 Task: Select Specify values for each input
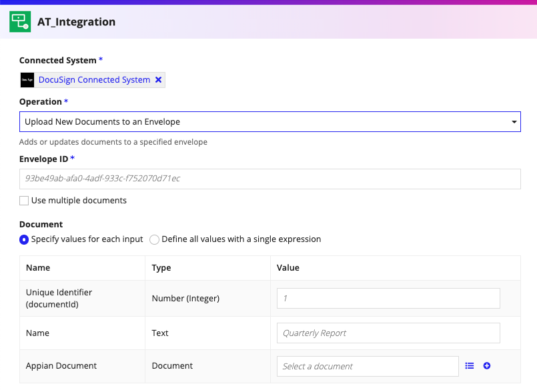coord(24,239)
